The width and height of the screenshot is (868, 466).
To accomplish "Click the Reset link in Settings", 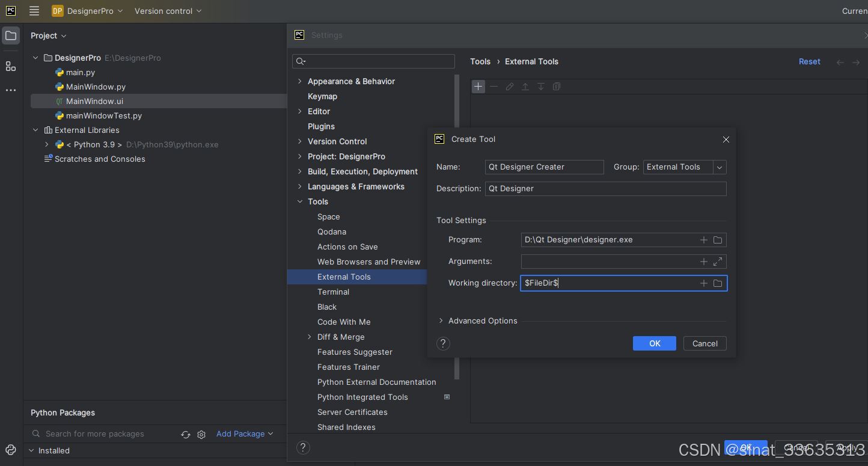I will click(x=809, y=61).
